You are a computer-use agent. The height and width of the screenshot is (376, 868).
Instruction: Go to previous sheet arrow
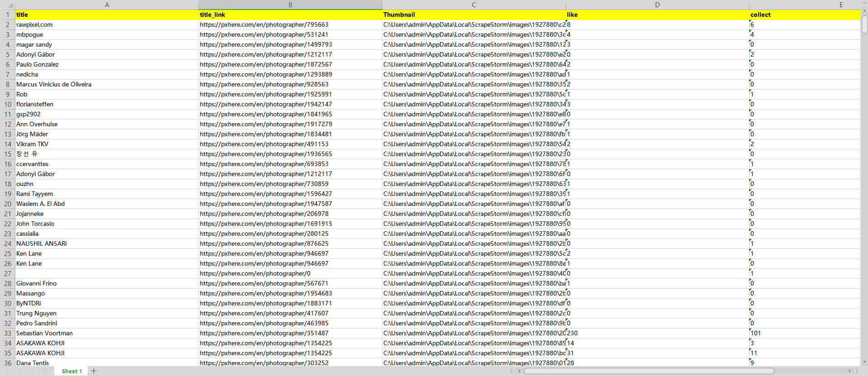coord(21,371)
